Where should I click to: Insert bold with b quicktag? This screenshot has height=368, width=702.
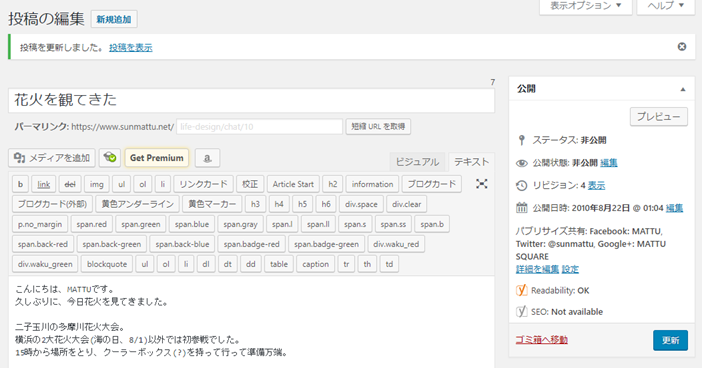point(20,184)
